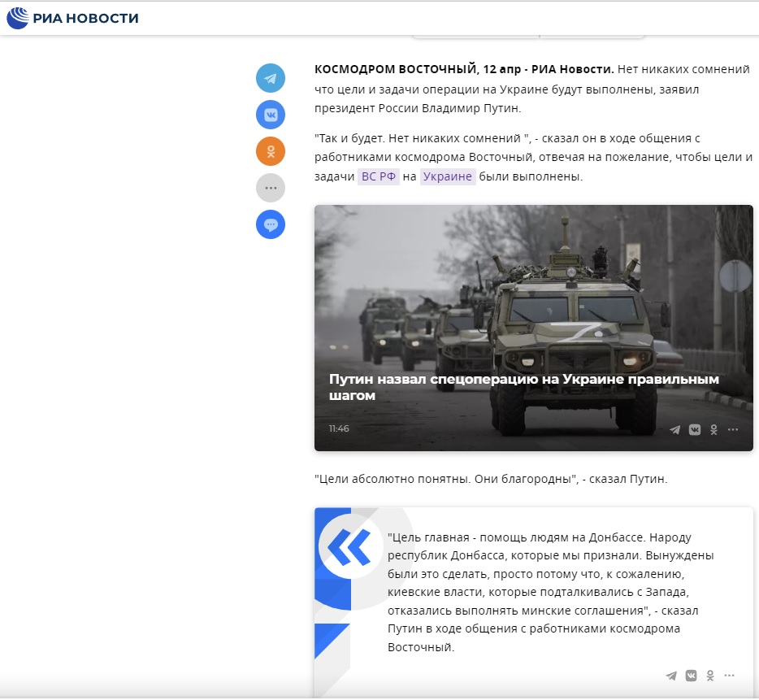Image resolution: width=759 pixels, height=700 pixels.
Task: Expand more options on related article card
Action: coord(733,429)
